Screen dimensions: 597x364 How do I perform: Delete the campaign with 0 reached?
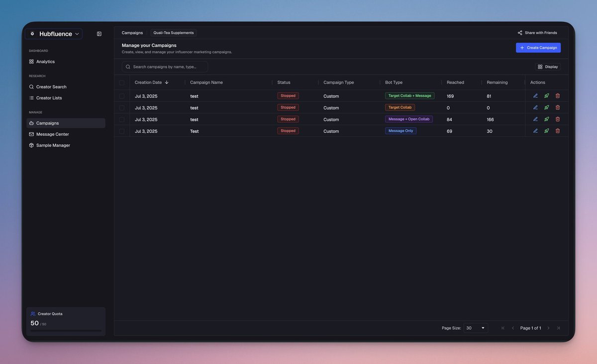pos(557,107)
